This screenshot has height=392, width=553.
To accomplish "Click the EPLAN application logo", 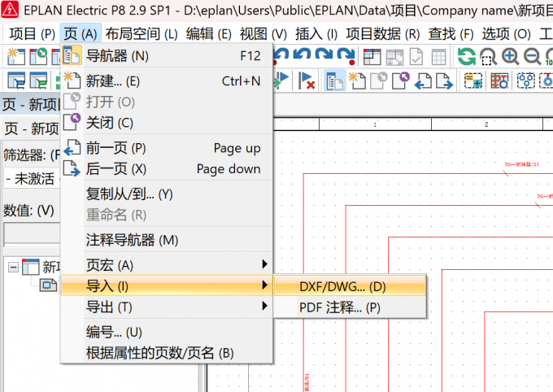I will point(10,10).
